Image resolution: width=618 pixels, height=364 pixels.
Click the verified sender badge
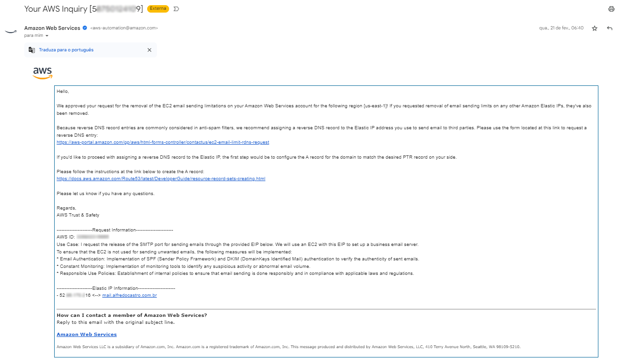[x=85, y=28]
